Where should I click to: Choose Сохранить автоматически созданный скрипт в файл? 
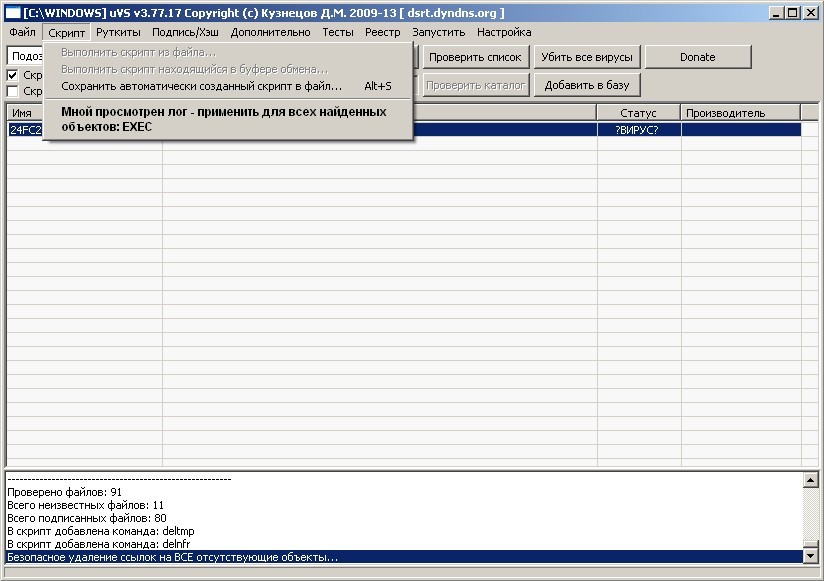(227, 86)
